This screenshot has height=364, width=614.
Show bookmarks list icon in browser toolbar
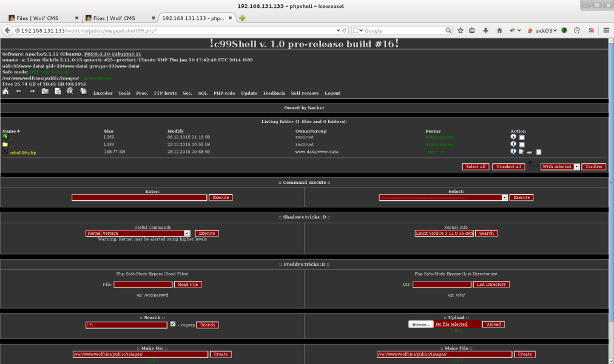[472, 30]
